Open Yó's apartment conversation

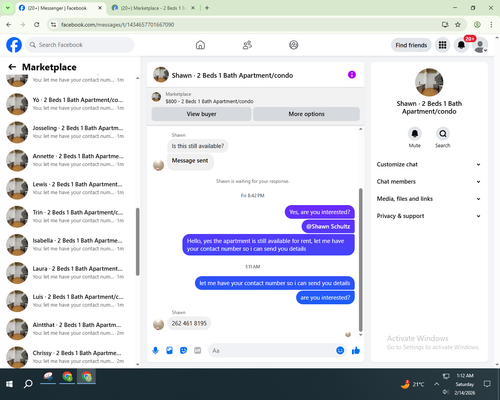[x=69, y=104]
